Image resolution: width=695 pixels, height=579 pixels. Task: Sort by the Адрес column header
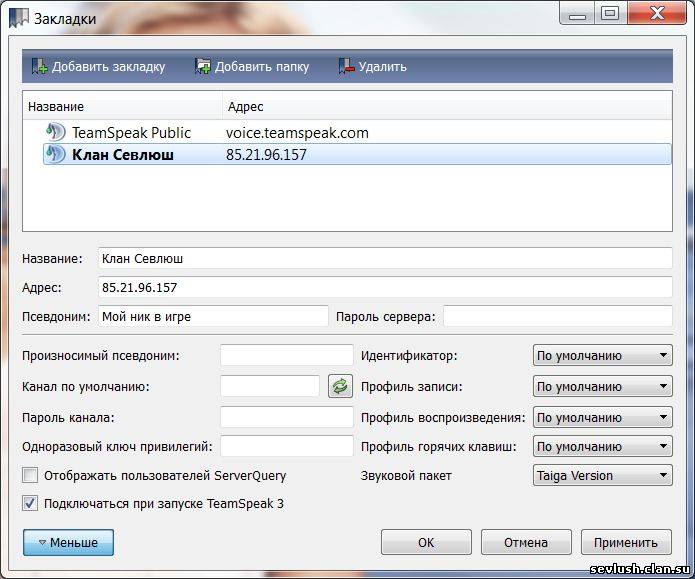pos(447,106)
